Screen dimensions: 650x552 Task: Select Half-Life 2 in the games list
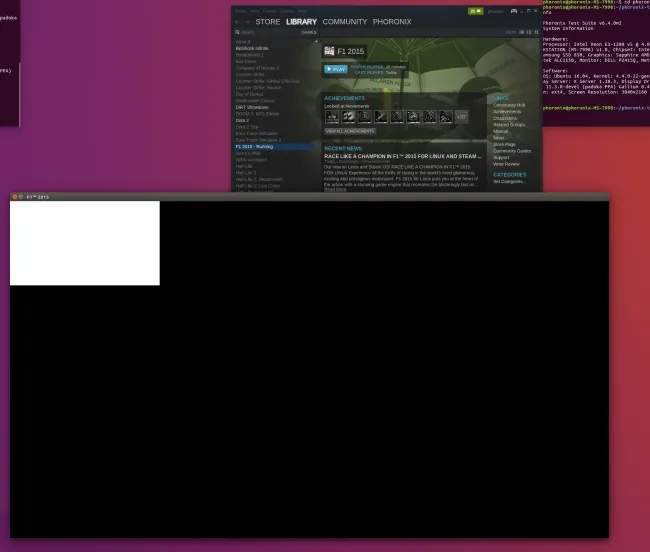(246, 173)
